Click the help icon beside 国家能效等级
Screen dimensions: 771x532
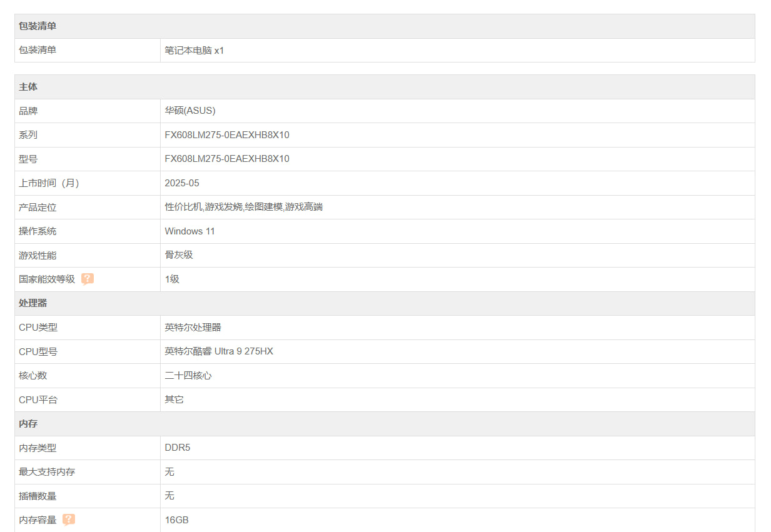coord(88,279)
